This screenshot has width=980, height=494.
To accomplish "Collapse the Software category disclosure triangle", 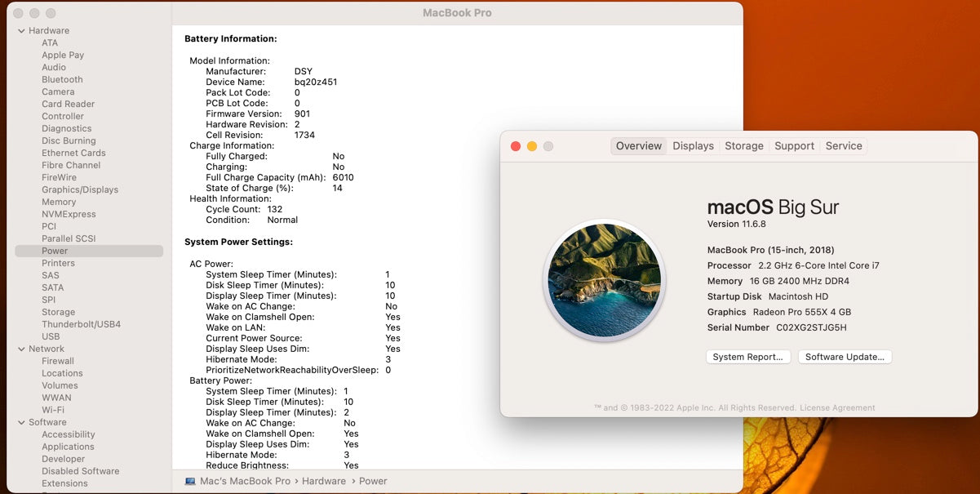I will click(x=21, y=422).
